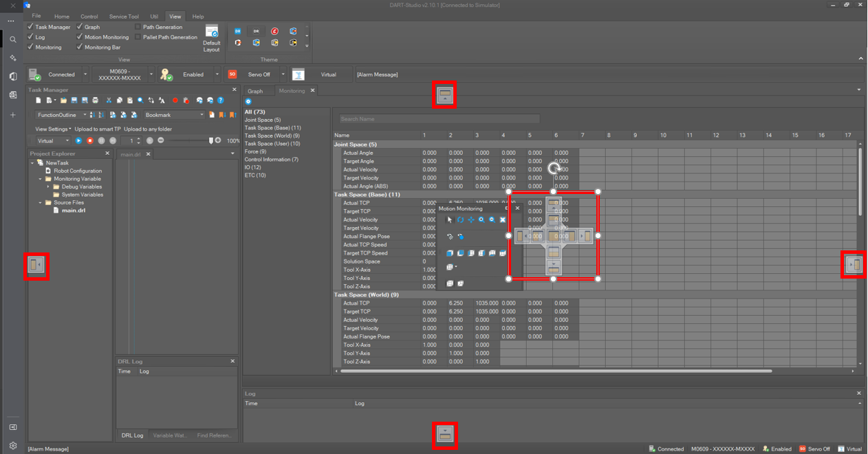Open the Service Tool ribbon tab

coord(124,17)
